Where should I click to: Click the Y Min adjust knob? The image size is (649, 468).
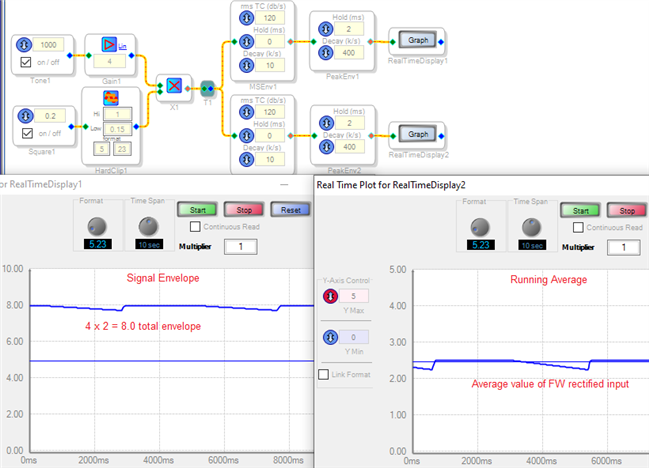coord(330,337)
